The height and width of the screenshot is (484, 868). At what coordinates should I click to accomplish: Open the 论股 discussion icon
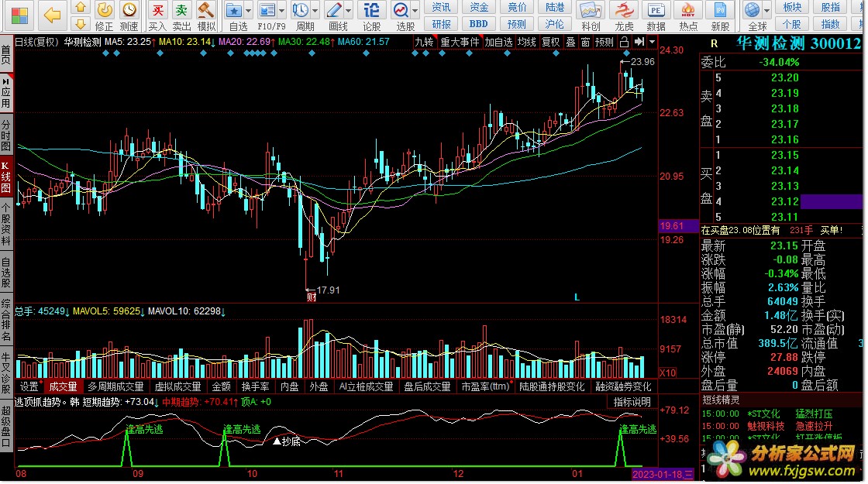(371, 10)
